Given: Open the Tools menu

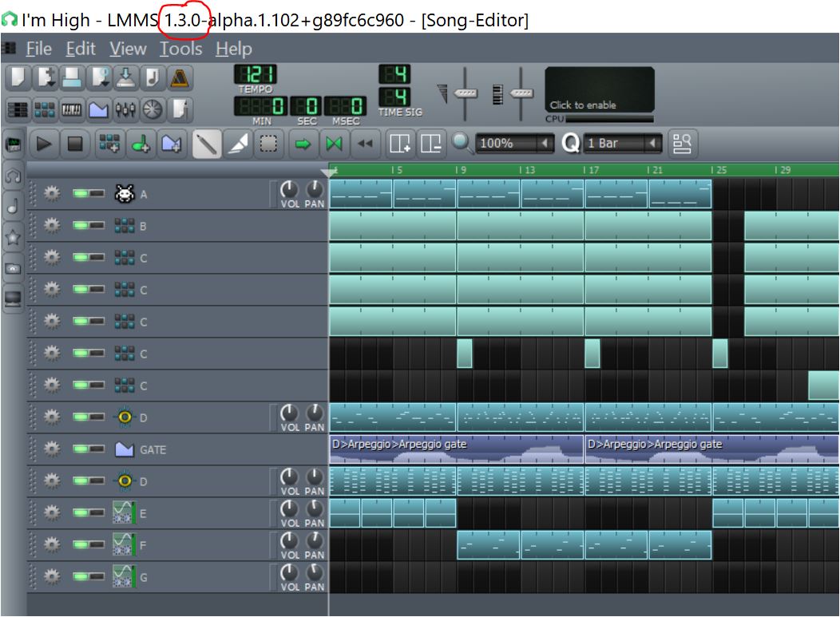Looking at the screenshot, I should pos(180,49).
